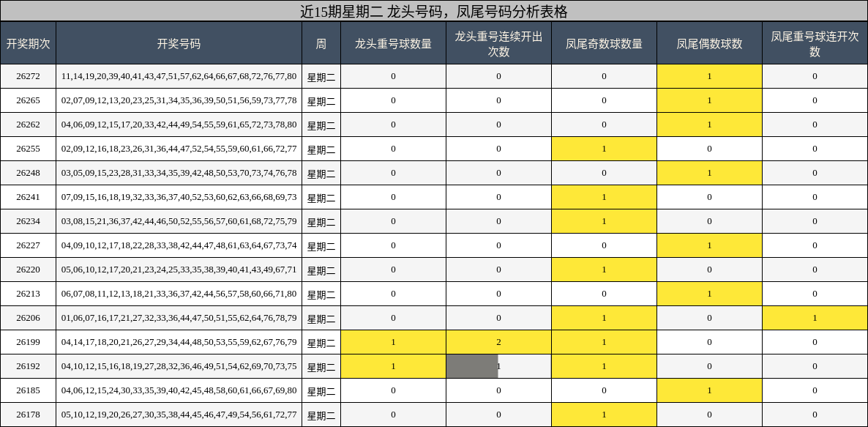Click the 凤尾奇数球数量 column header
The image size is (868, 427).
tap(605, 43)
